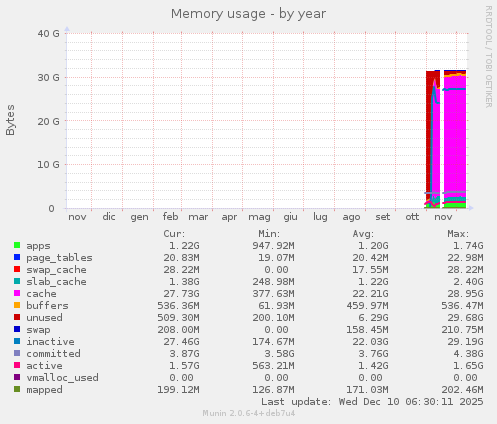This screenshot has width=497, height=424.
Task: Click the 'Avg:' column header
Action: [363, 234]
